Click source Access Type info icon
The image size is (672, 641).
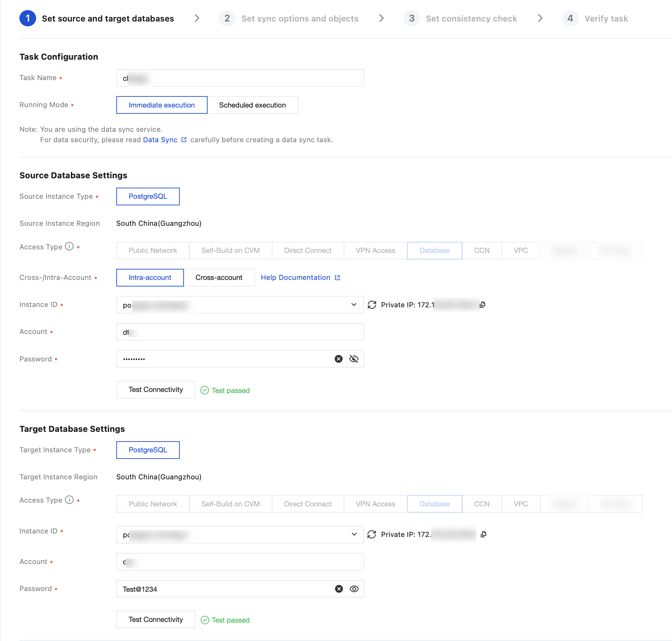click(69, 247)
